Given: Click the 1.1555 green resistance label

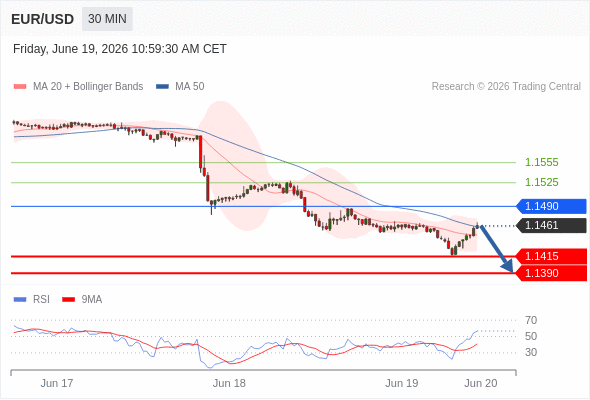Looking at the screenshot, I should tap(542, 163).
